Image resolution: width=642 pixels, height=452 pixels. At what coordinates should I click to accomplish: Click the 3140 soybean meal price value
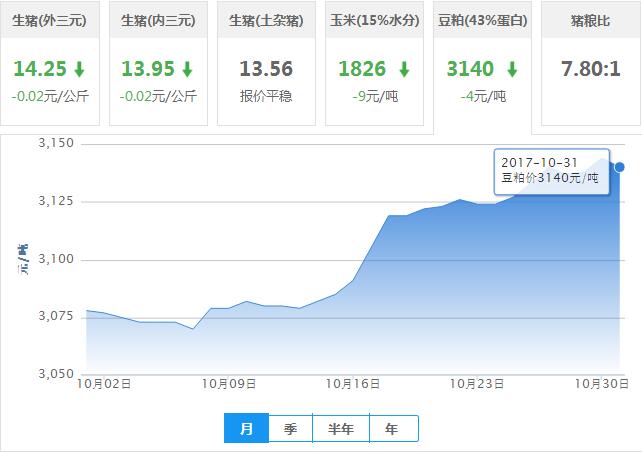coord(470,69)
